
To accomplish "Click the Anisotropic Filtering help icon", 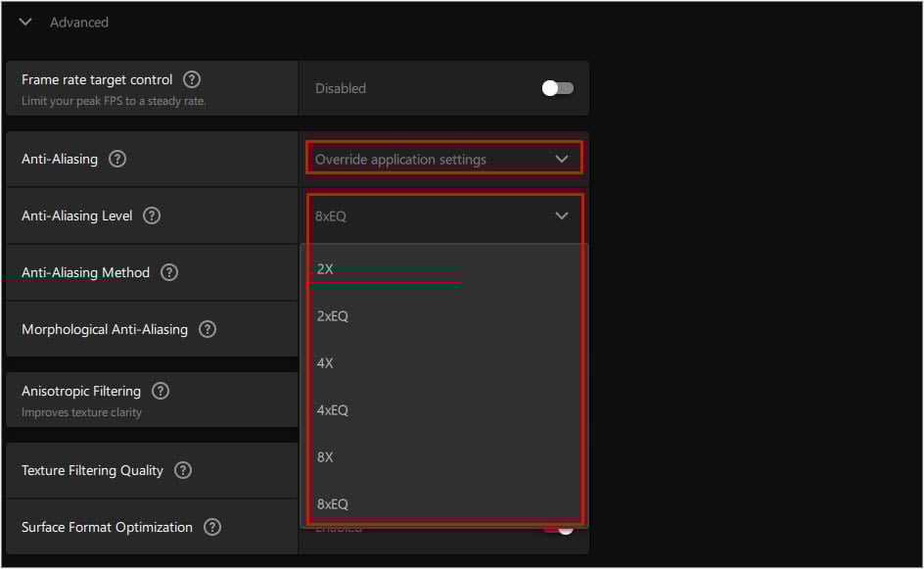I will coord(160,391).
